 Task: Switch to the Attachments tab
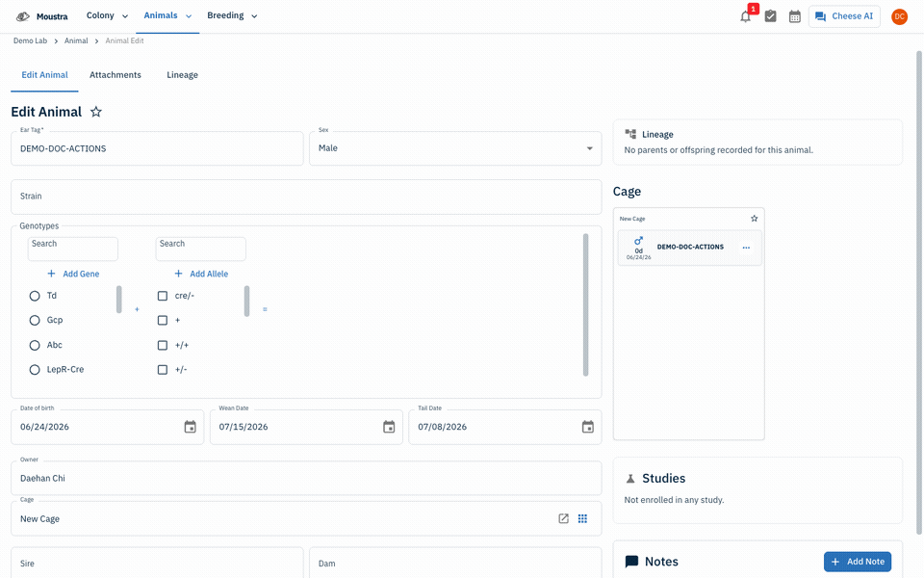pyautogui.click(x=115, y=75)
